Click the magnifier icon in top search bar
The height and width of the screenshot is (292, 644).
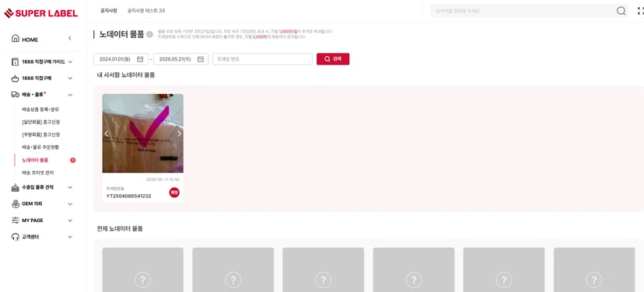tap(621, 11)
